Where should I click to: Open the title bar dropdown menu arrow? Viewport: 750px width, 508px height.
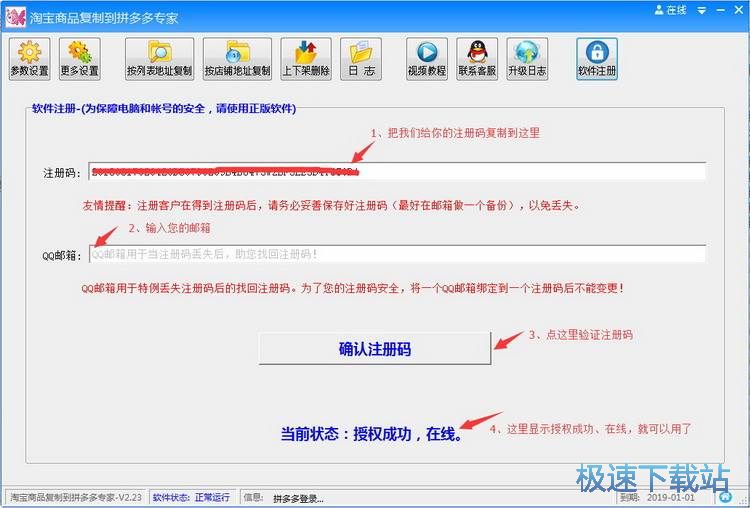point(702,10)
